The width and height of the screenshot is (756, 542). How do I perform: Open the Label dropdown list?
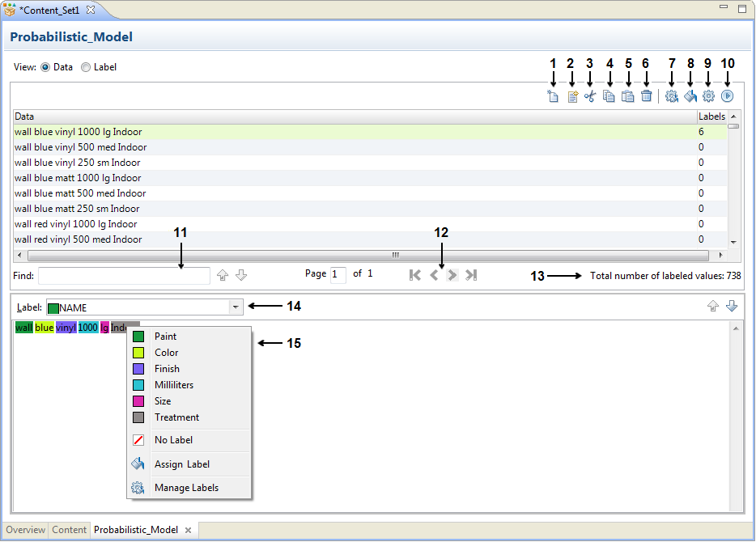234,307
